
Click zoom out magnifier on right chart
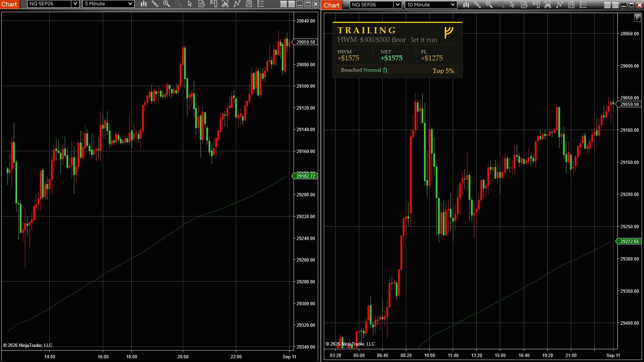pyautogui.click(x=501, y=5)
